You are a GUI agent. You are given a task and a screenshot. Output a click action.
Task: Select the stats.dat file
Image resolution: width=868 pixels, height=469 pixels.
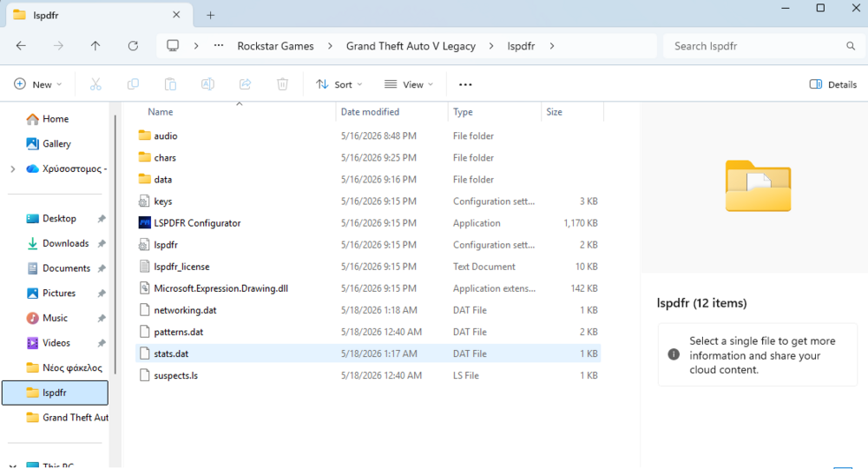point(368,353)
